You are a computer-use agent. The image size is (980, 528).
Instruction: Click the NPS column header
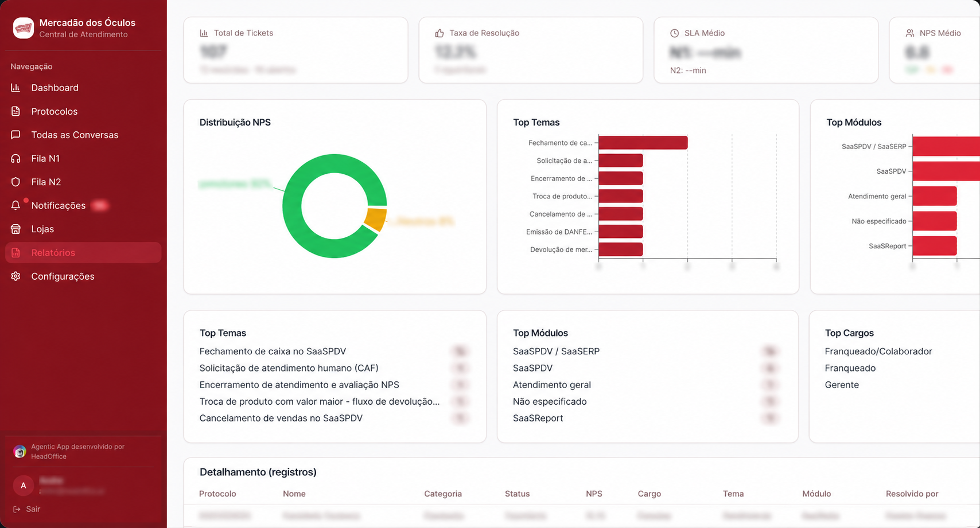click(x=594, y=494)
